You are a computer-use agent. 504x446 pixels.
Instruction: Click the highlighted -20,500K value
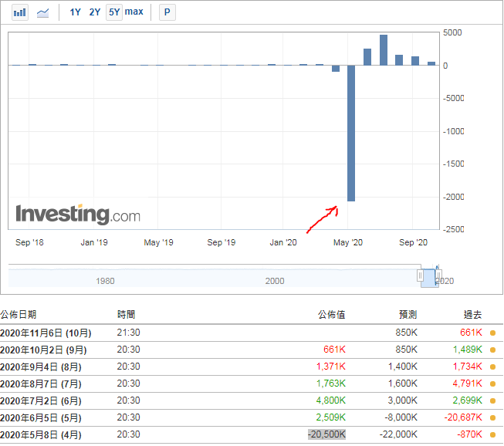pos(326,434)
